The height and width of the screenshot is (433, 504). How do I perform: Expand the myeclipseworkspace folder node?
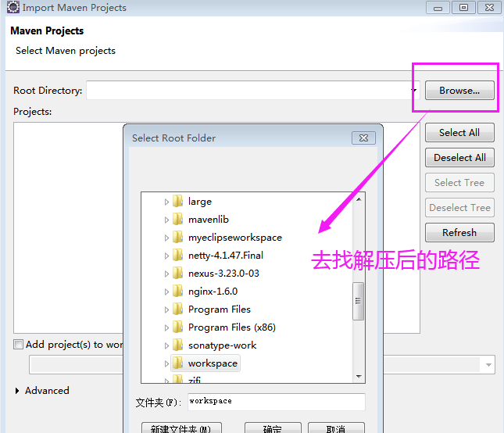pyautogui.click(x=166, y=238)
